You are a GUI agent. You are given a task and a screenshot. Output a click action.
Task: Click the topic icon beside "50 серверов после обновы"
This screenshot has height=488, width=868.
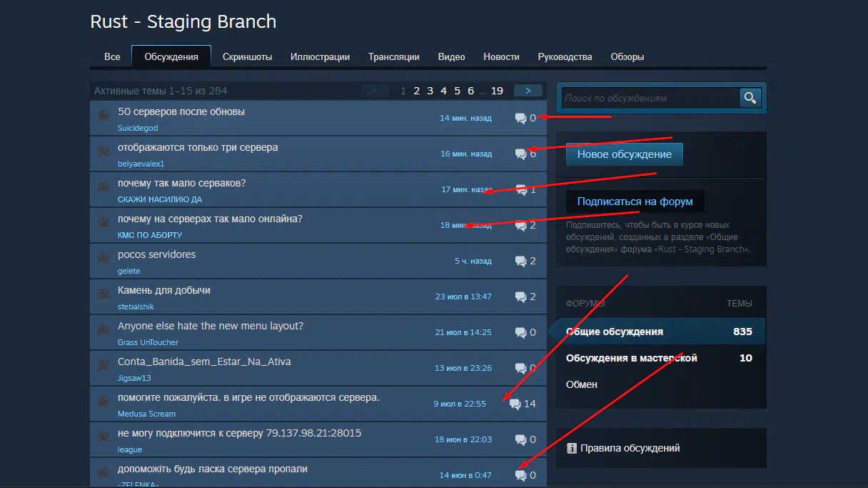click(104, 116)
